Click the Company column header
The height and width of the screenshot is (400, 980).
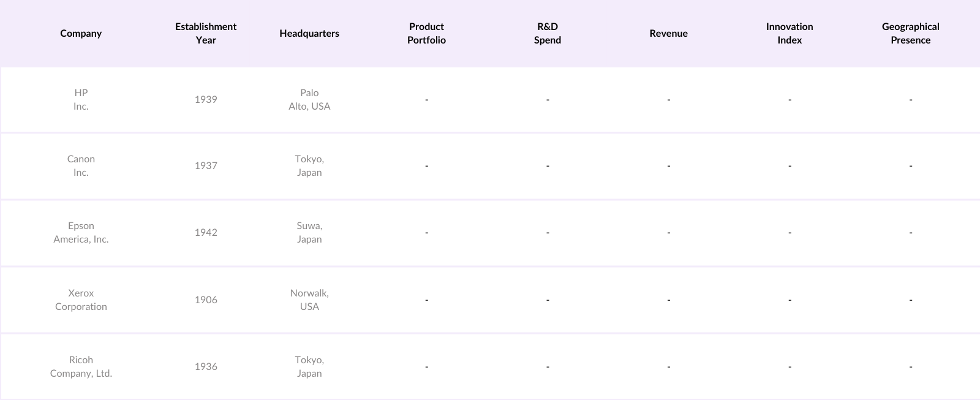point(81,34)
